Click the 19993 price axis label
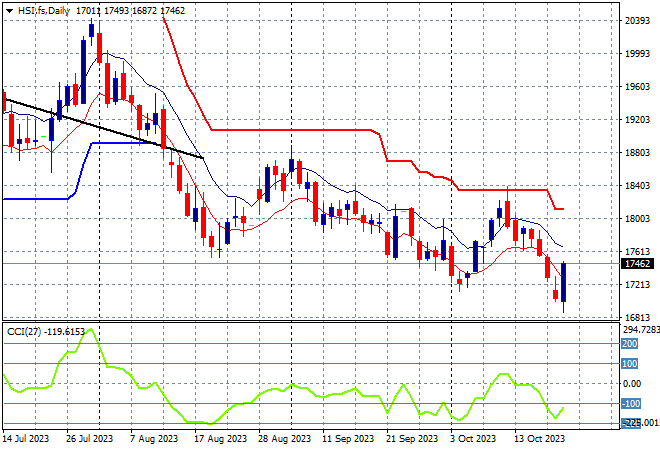 637,54
